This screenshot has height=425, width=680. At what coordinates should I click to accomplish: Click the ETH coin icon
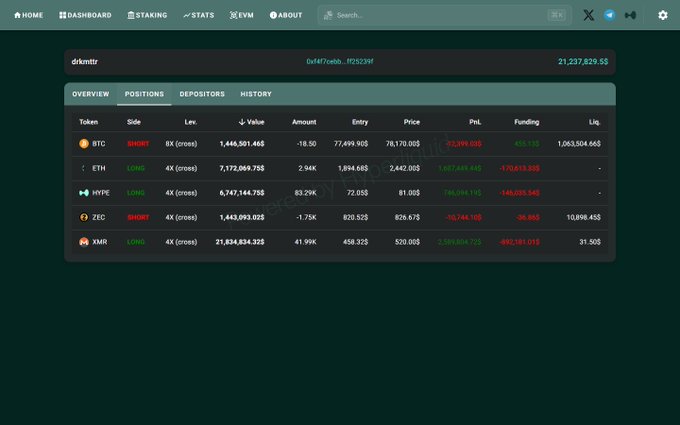(x=84, y=168)
